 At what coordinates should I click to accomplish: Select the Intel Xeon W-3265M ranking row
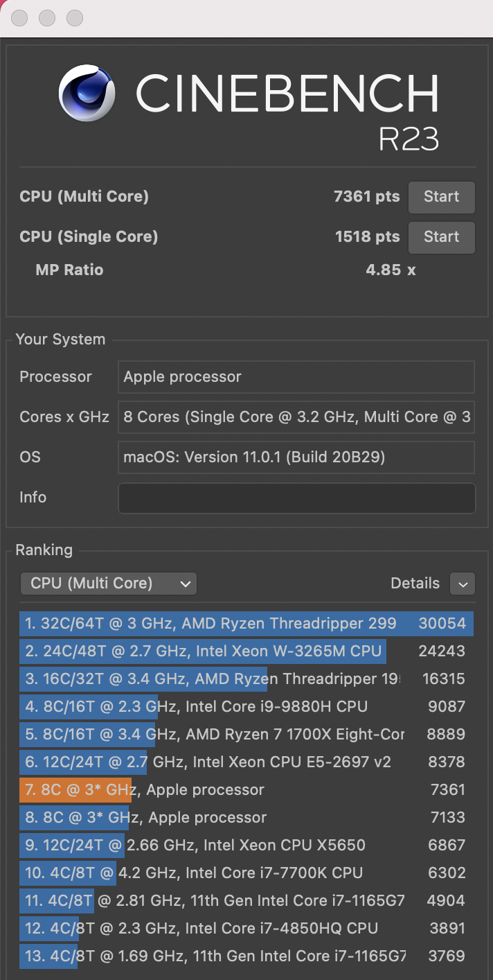click(x=247, y=651)
